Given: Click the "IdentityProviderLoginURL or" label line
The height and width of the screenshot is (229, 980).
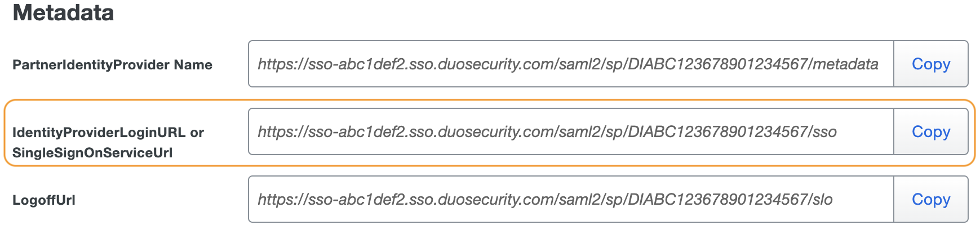Looking at the screenshot, I should tap(108, 133).
